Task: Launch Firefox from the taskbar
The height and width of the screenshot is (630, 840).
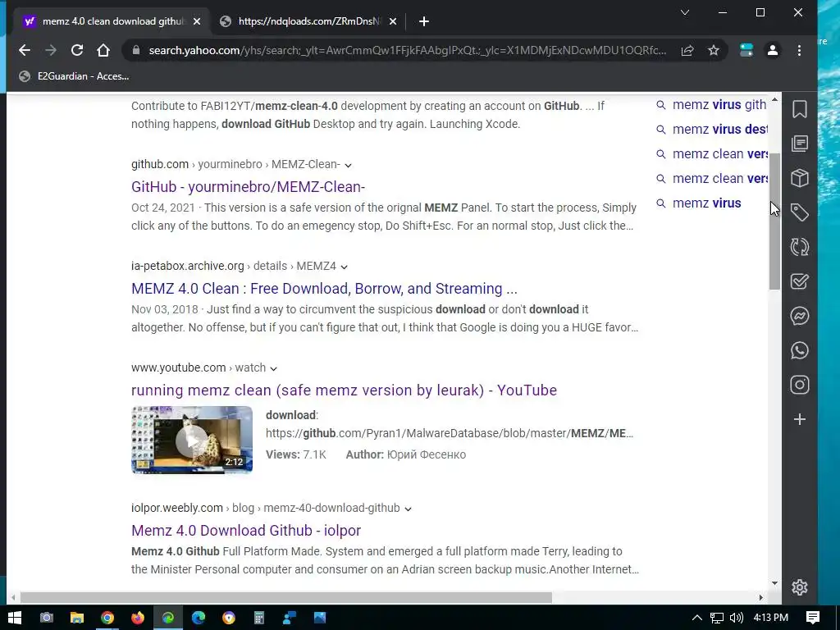Action: (138, 618)
